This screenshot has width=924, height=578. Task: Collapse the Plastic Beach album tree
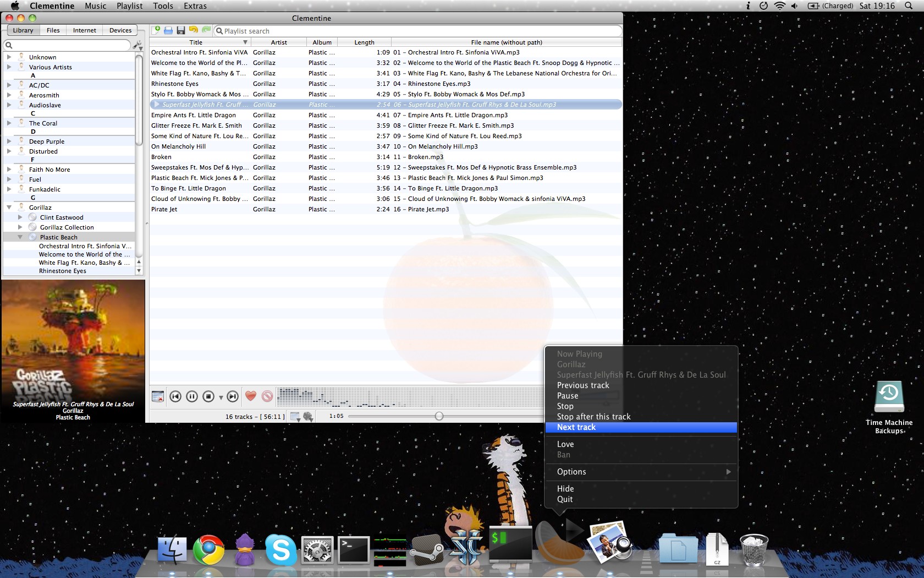pos(20,237)
